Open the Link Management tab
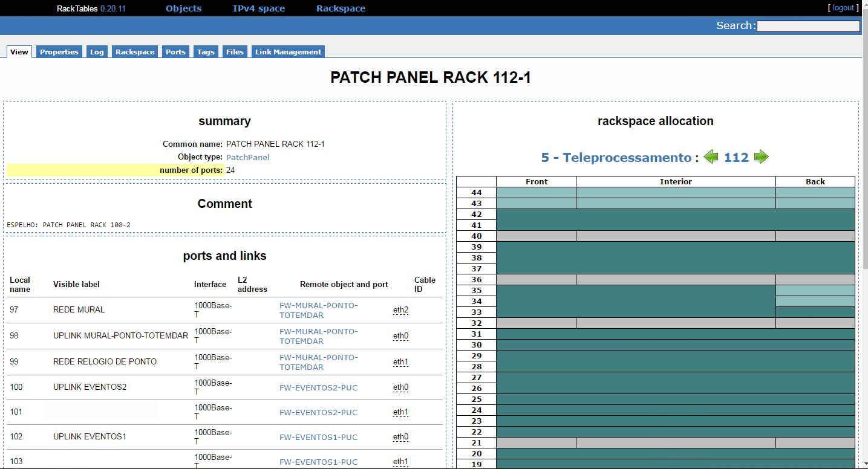Image resolution: width=868 pixels, height=469 pixels. tap(288, 52)
